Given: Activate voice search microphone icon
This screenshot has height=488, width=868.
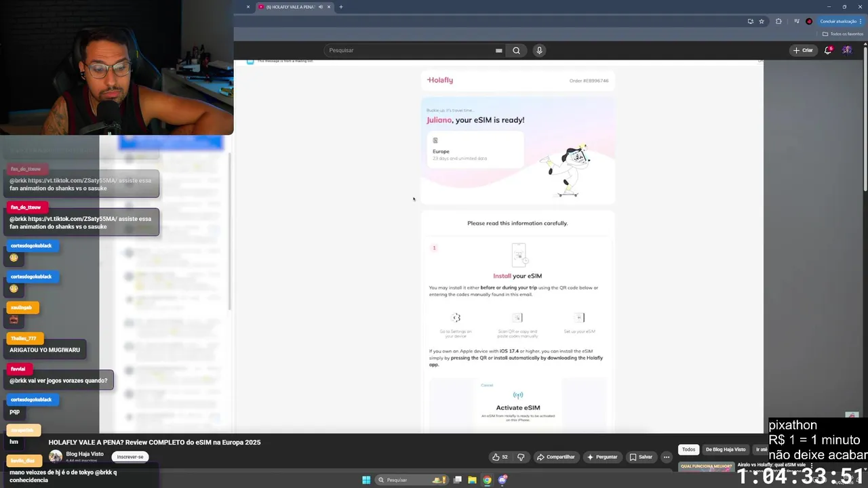Looking at the screenshot, I should (x=539, y=50).
